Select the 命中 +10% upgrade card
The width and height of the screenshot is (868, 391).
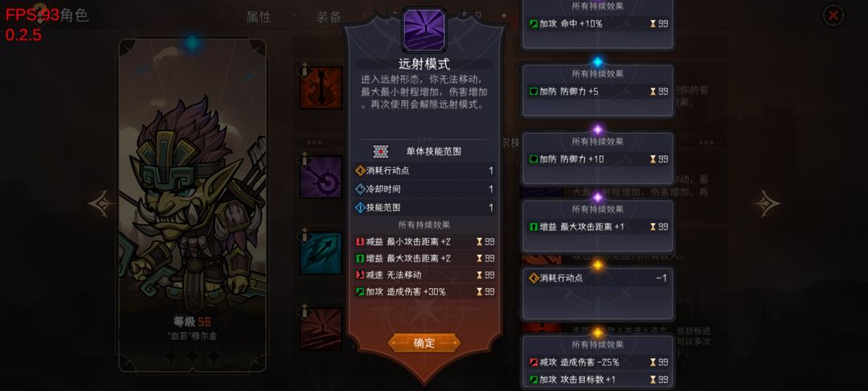(x=598, y=24)
